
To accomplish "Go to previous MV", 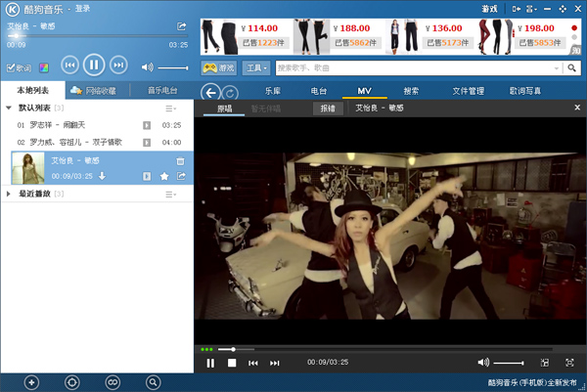I will [x=253, y=363].
